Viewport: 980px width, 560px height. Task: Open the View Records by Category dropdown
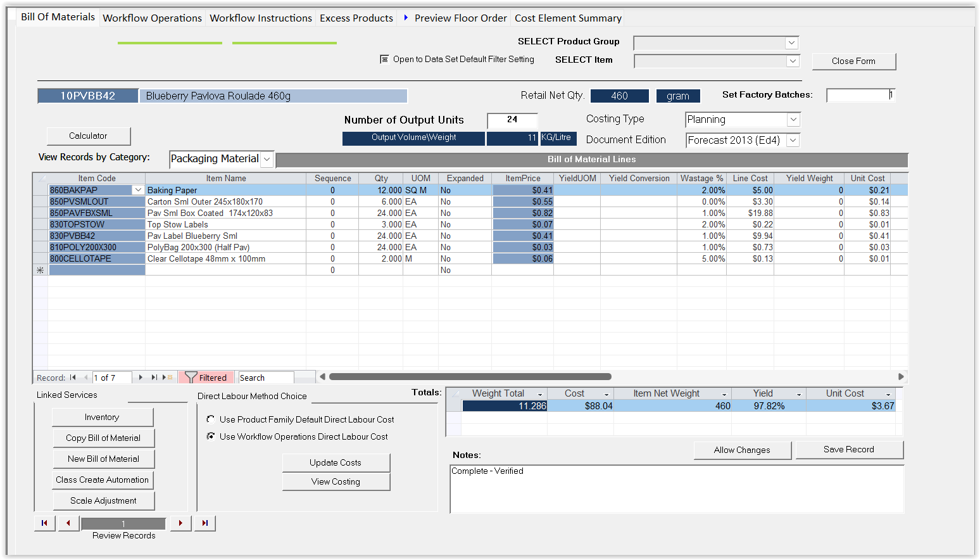tap(267, 159)
